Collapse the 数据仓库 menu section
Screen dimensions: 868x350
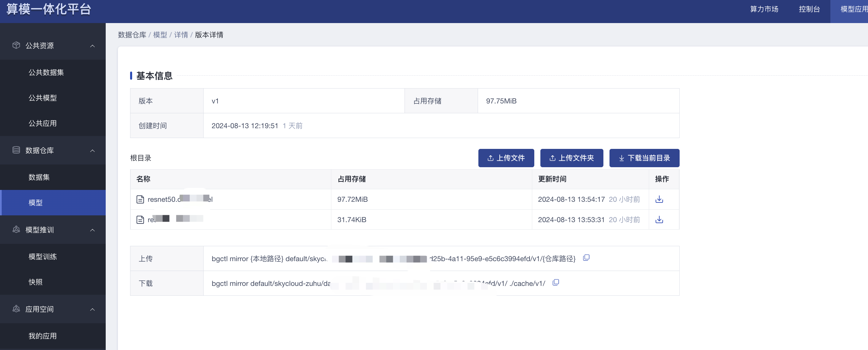point(92,151)
